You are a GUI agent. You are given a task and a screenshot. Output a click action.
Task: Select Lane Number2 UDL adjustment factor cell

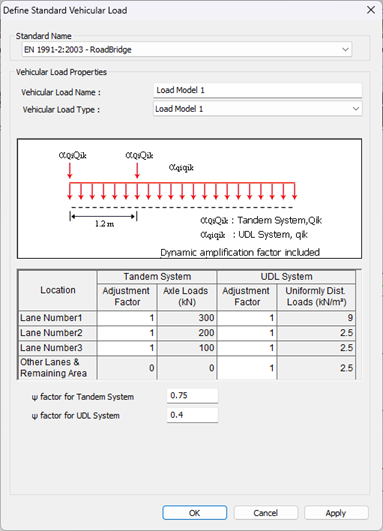247,333
